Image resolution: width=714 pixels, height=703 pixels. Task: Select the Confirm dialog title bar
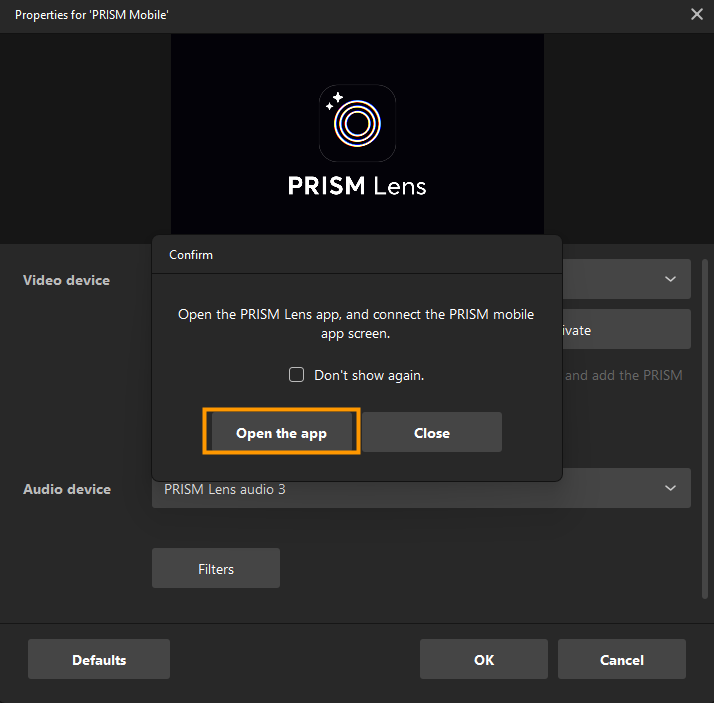(355, 255)
